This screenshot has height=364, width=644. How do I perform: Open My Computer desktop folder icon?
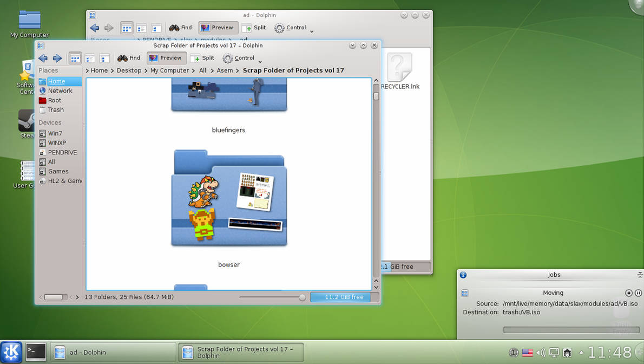30,24
